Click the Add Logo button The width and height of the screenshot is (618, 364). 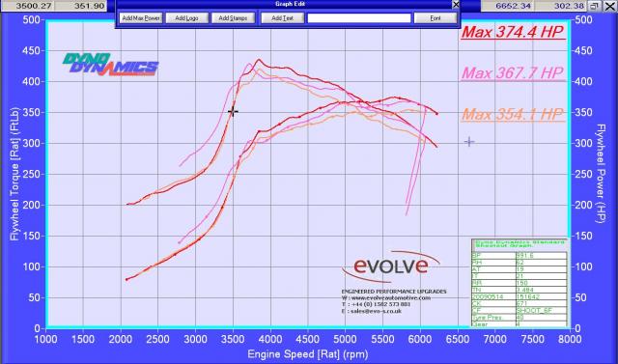coord(186,18)
